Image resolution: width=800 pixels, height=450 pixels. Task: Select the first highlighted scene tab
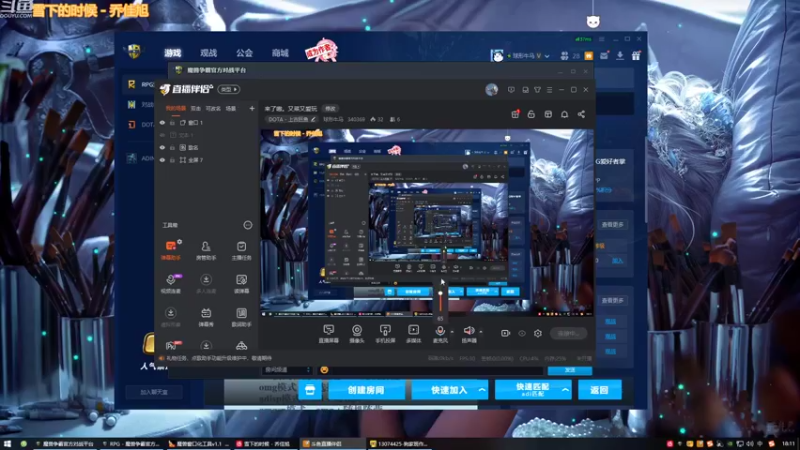(176, 109)
